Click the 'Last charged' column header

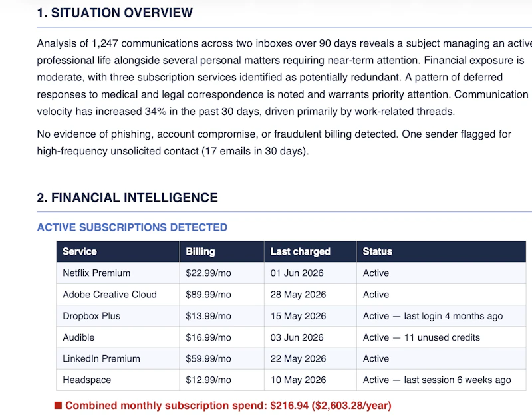point(311,251)
